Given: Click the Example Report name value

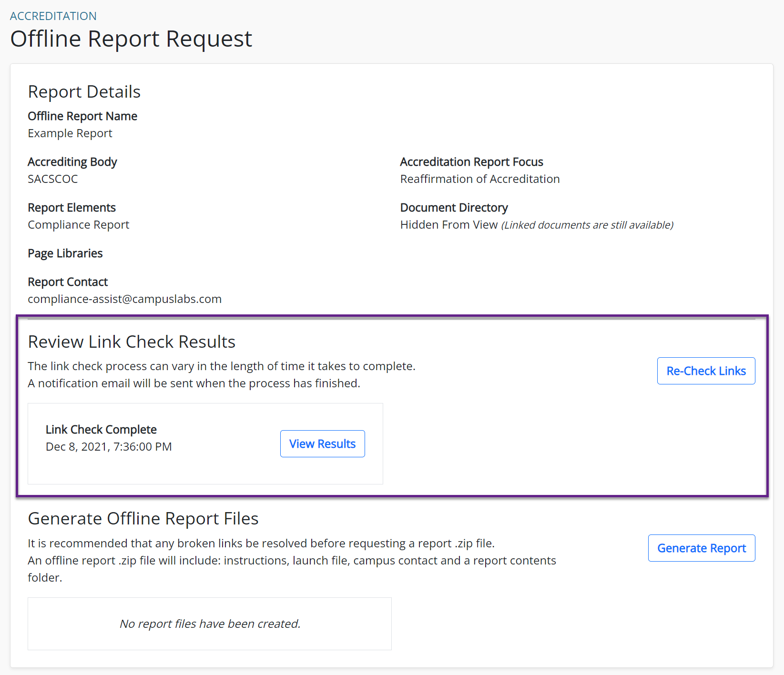Looking at the screenshot, I should [x=70, y=133].
